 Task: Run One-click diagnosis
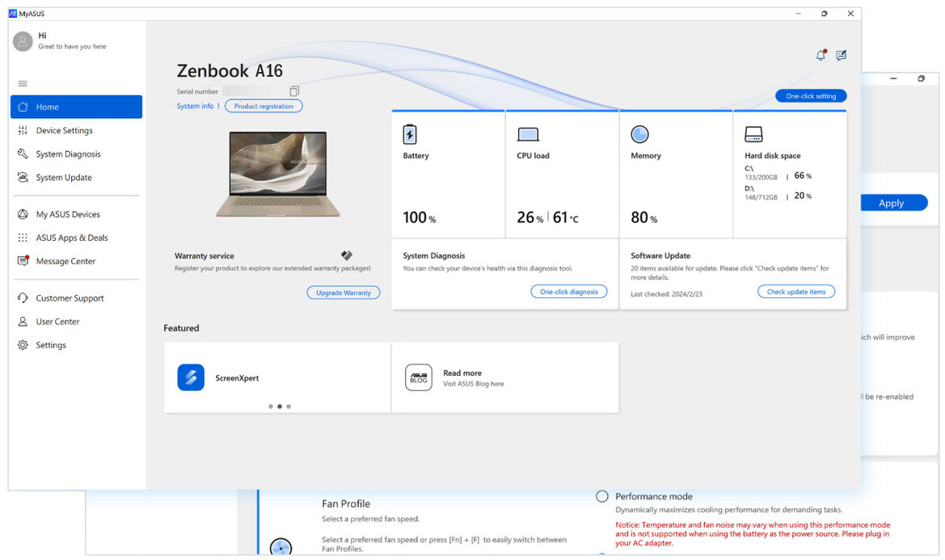click(x=569, y=292)
